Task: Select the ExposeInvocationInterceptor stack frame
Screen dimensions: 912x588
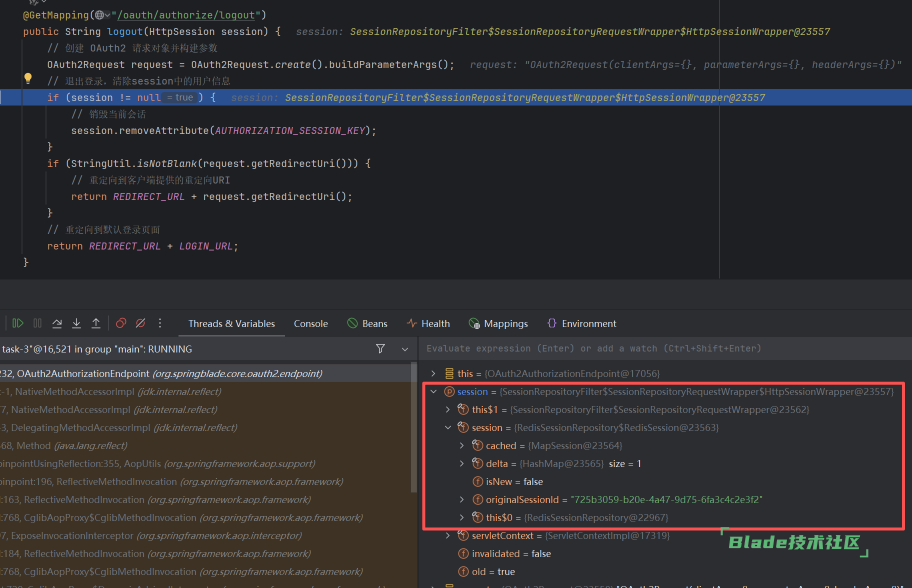Action: (205, 535)
